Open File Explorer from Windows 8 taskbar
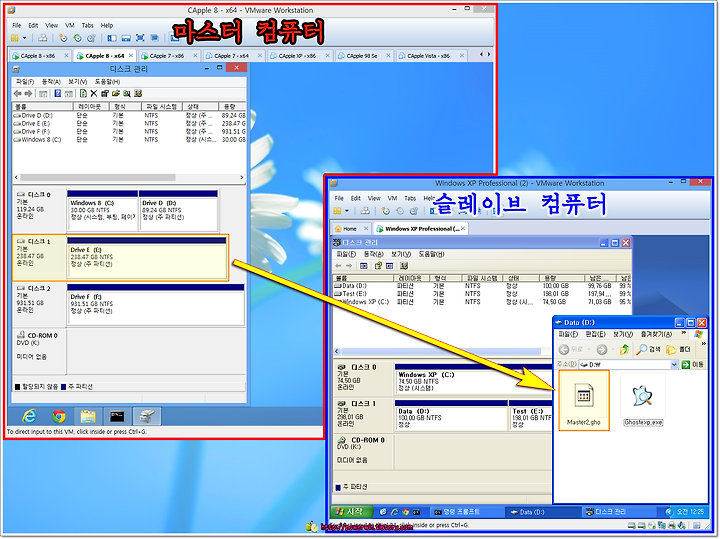This screenshot has width=720, height=539. (x=88, y=416)
